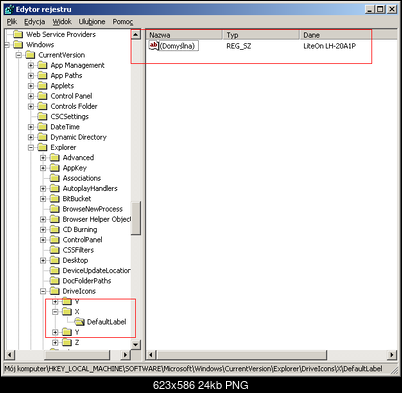Click the LiteOn LH-20A1P data cell
Viewport: 402px width, 393px height.
(x=330, y=46)
